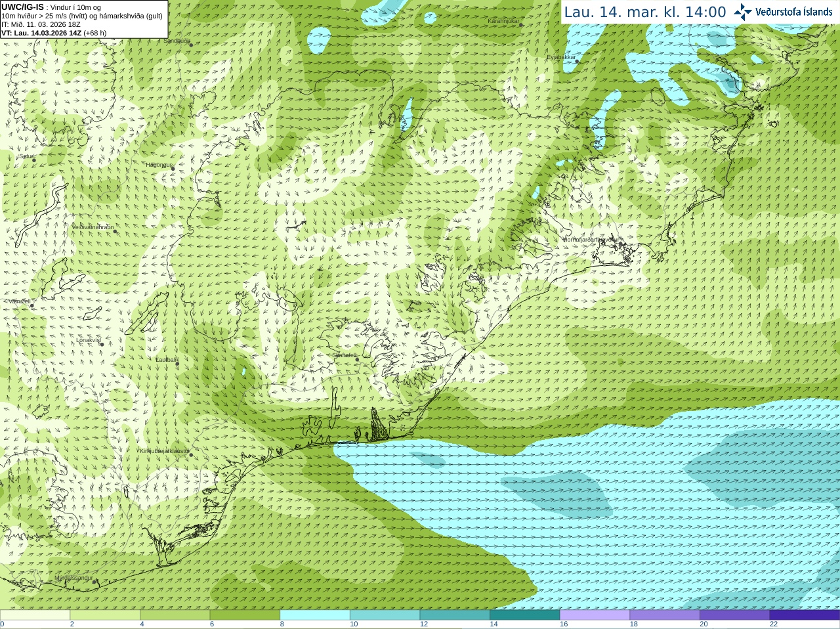Click the 6–8 m/s legend color
Viewport: 840px width, 629px height.
pyautogui.click(x=245, y=615)
